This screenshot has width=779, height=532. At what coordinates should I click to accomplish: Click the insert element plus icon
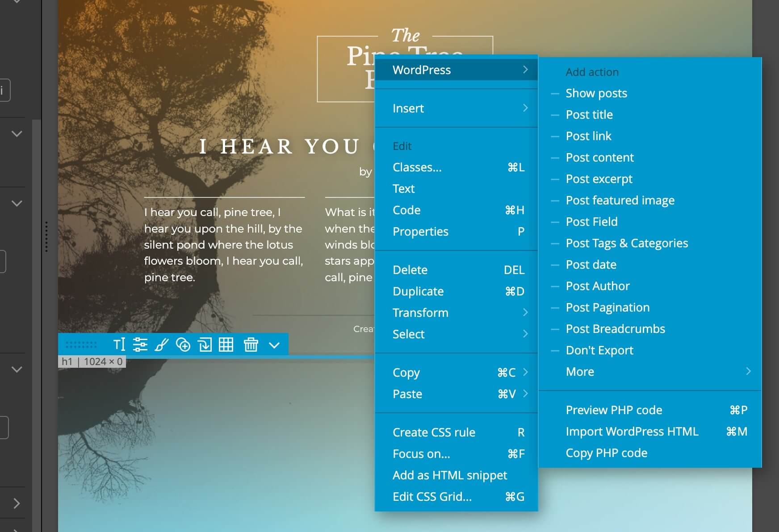point(183,345)
